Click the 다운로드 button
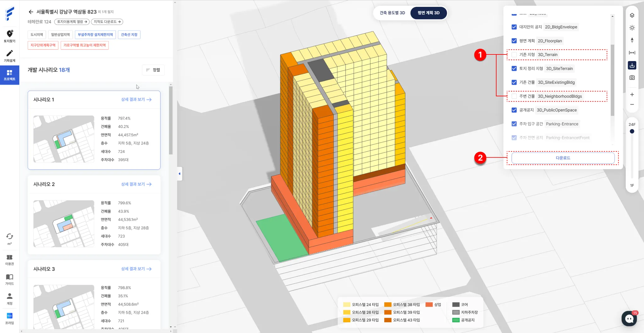This screenshot has width=644, height=333. [563, 158]
